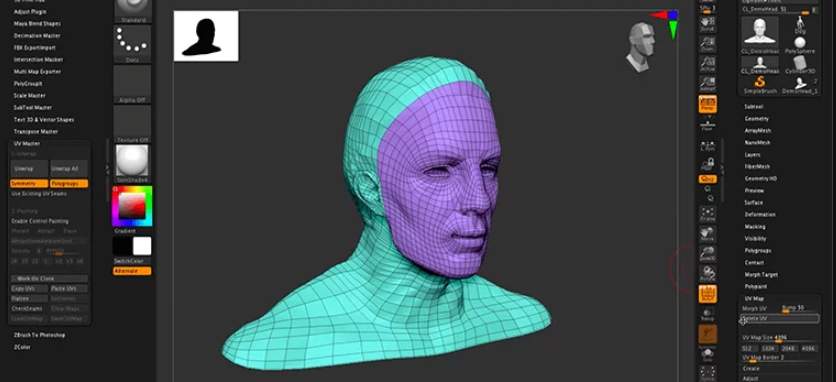Click Work On Clone button
Screen dimensions: 836x382
(x=49, y=278)
